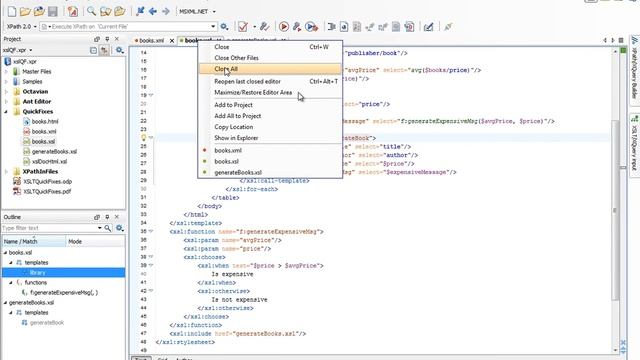Screen dimensions: 640x360
Task: Click the editor scrollbar down arrow
Action: click(x=615, y=350)
